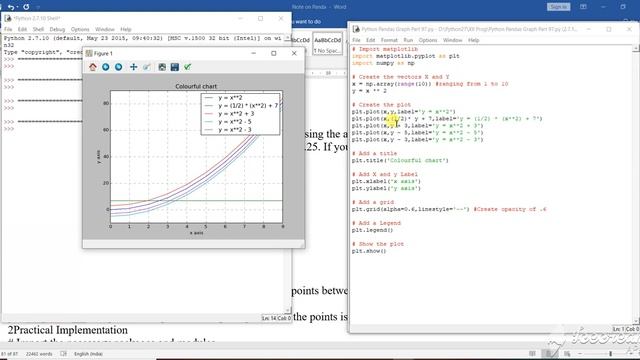Screen dimensions: 640x360
Task: Open Help menu in Python Shell window
Action: 126,29
